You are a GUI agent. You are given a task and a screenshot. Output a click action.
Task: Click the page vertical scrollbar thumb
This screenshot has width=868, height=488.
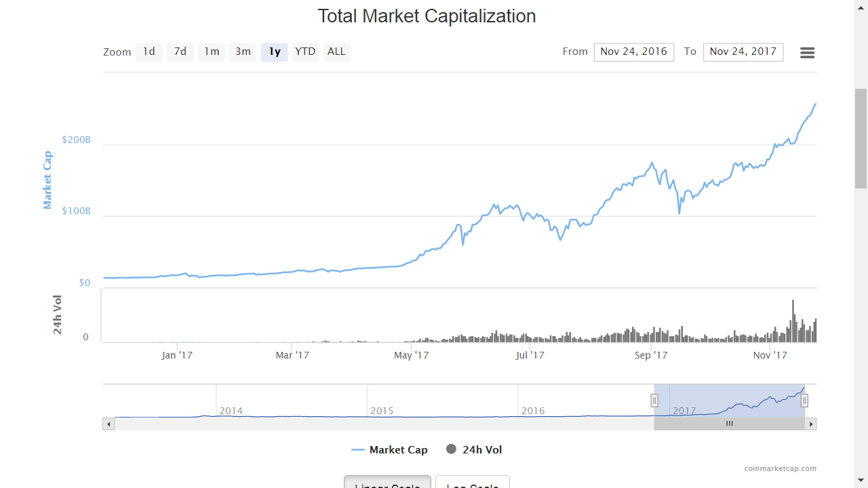[861, 138]
